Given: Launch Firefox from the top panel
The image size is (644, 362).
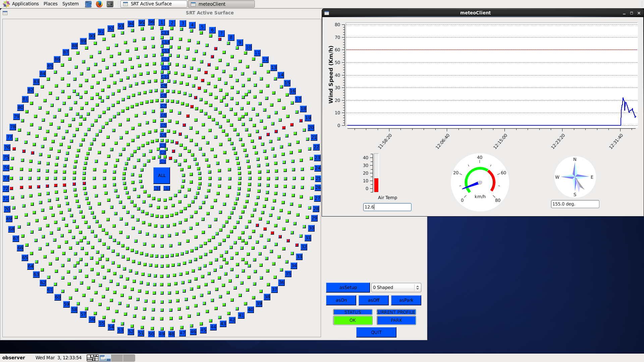Looking at the screenshot, I should (x=99, y=4).
